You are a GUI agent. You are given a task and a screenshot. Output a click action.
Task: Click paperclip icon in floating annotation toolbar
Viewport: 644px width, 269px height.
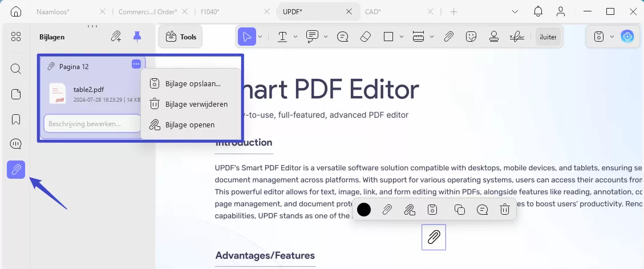coord(387,210)
